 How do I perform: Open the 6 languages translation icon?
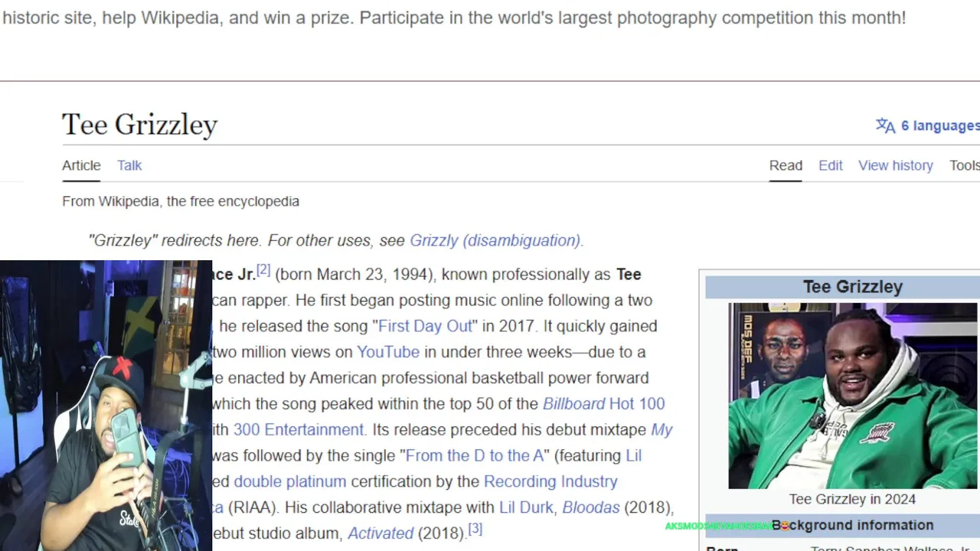(x=885, y=126)
